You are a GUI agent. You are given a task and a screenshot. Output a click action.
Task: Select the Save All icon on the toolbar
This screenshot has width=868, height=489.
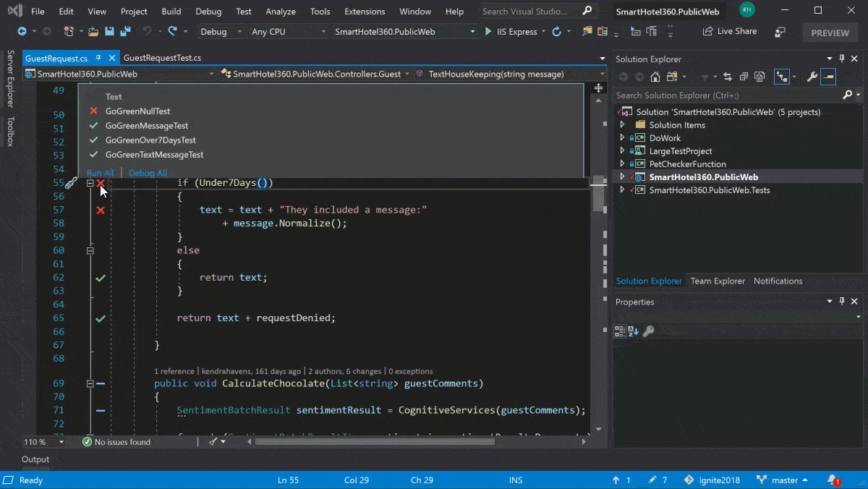click(124, 31)
